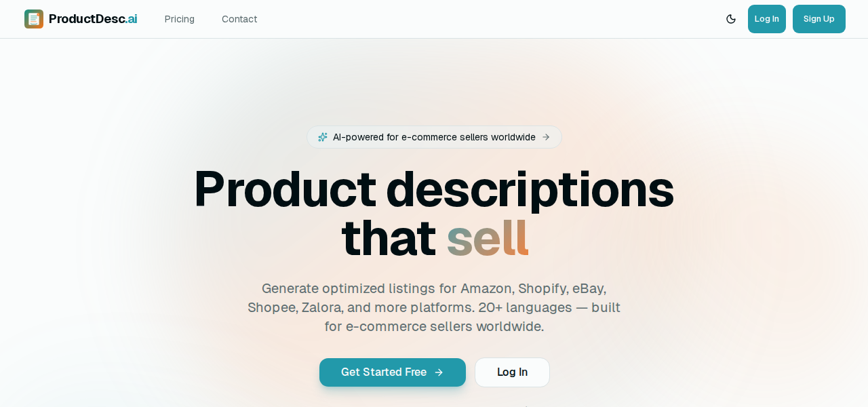
Task: Click the white Log In button below the tagline
Action: coord(512,372)
